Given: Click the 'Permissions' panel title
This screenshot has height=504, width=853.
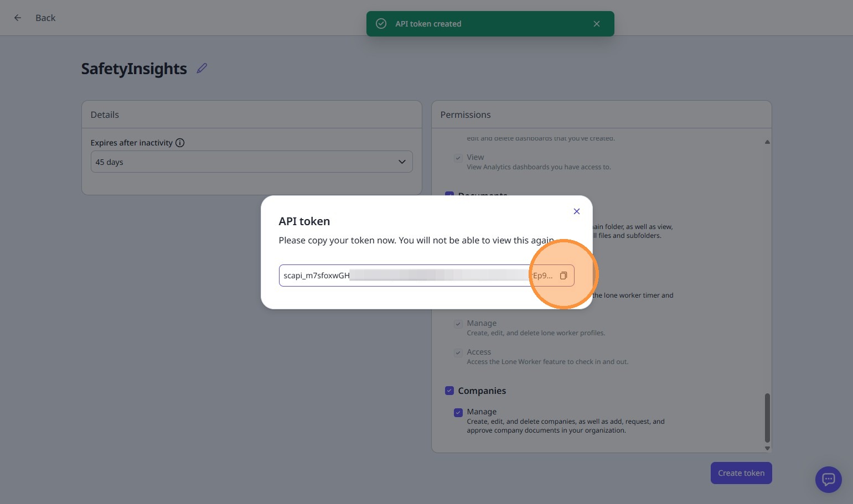Looking at the screenshot, I should tap(466, 115).
